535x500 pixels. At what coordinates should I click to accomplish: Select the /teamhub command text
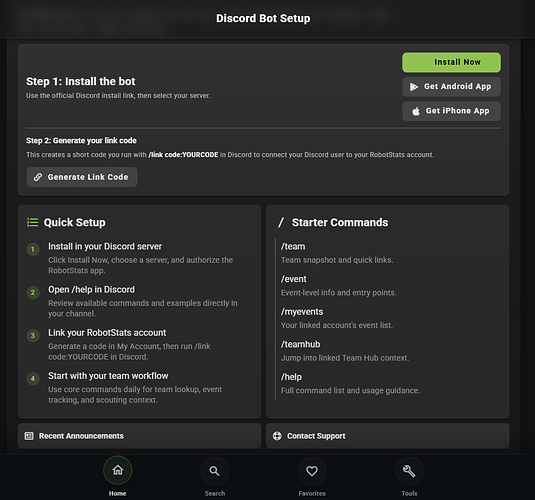(301, 344)
